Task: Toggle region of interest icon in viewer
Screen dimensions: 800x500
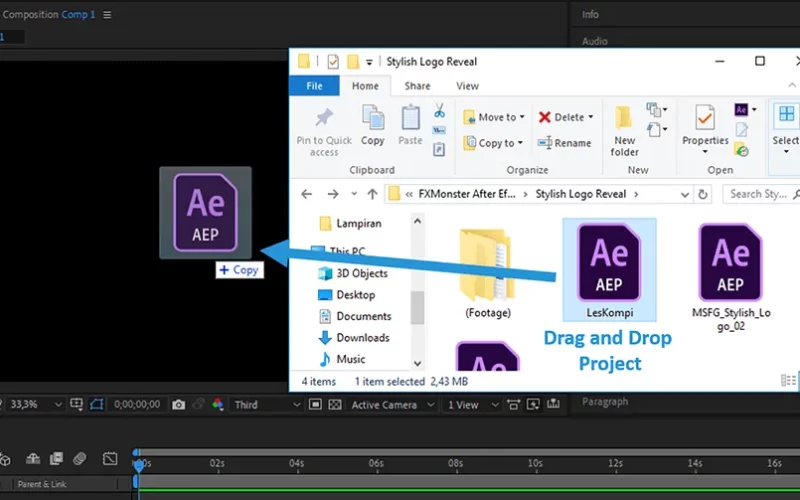Action: [315, 405]
